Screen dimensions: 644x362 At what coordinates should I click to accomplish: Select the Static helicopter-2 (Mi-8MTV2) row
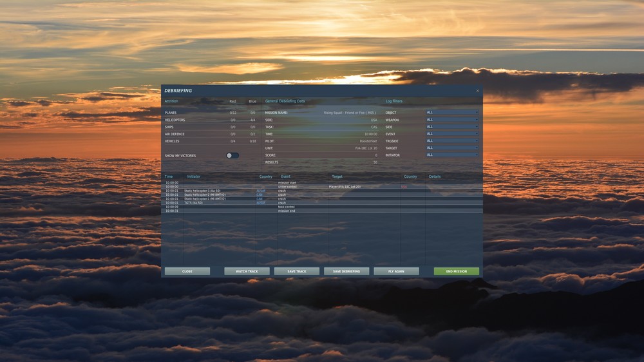(x=322, y=195)
